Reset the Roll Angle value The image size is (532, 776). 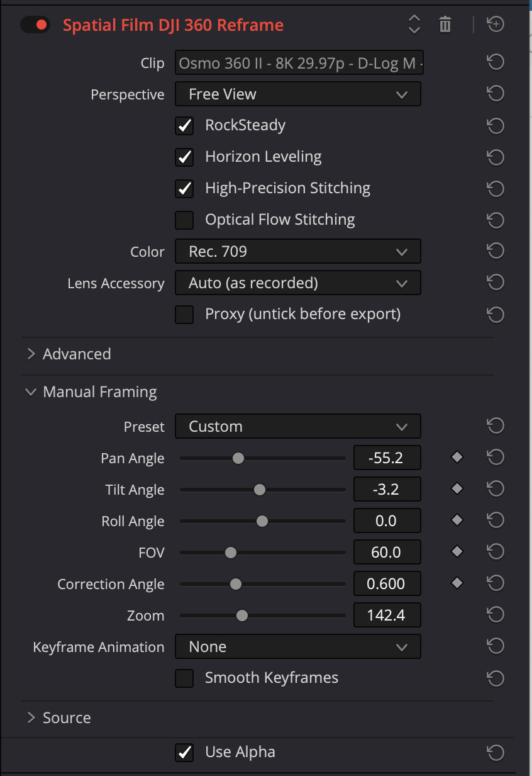pos(496,520)
